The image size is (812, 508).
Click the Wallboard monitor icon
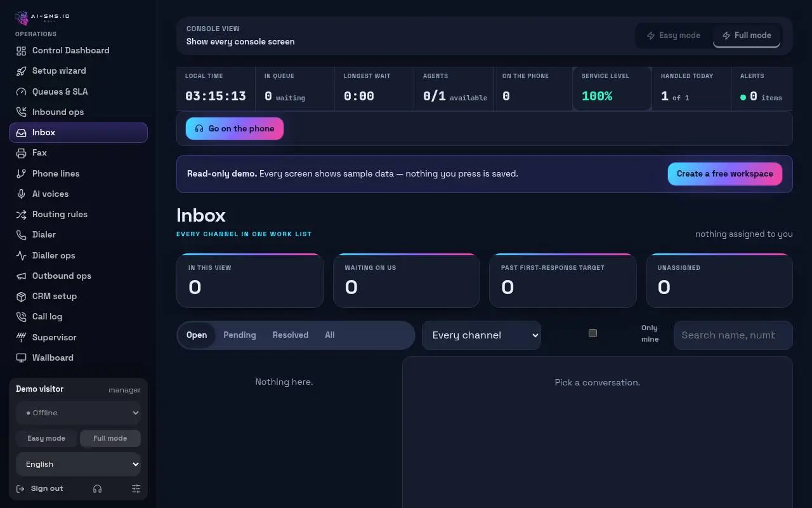pos(21,358)
